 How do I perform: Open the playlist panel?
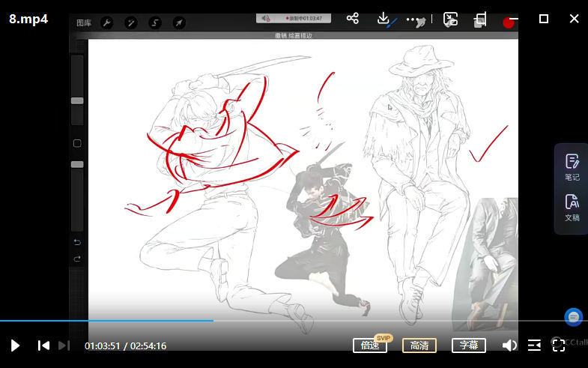click(534, 346)
